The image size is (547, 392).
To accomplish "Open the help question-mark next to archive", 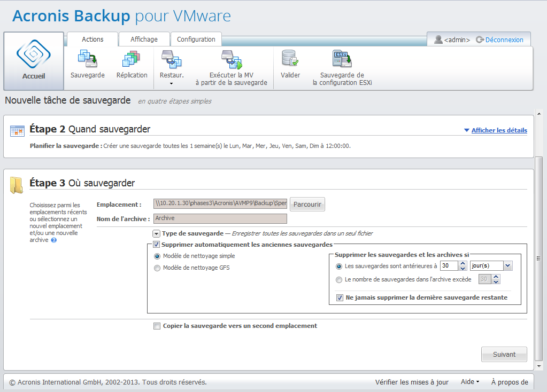I will pyautogui.click(x=53, y=240).
